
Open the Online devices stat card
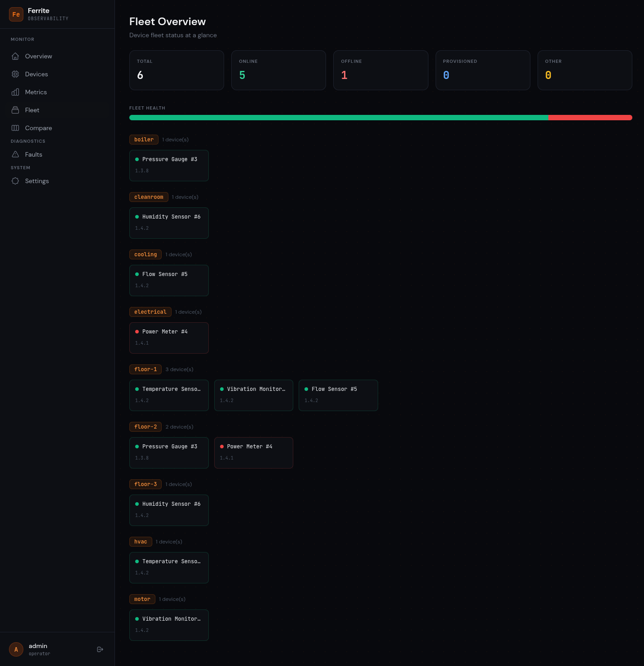coord(278,70)
